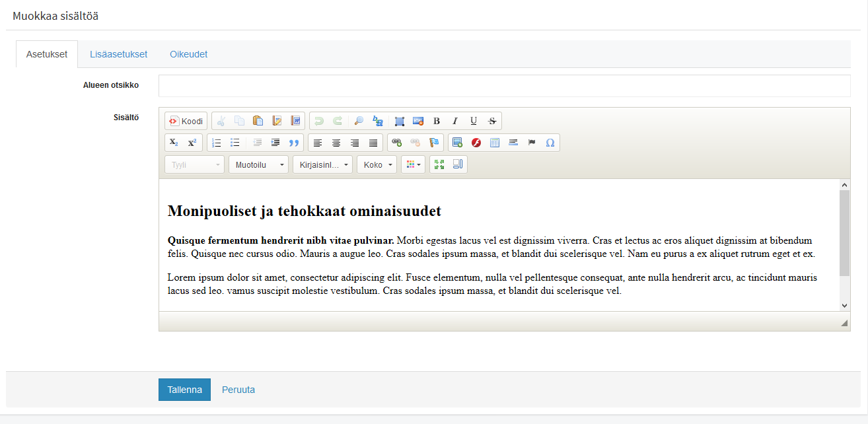Insert a block quote
This screenshot has width=868, height=424.
[x=294, y=143]
